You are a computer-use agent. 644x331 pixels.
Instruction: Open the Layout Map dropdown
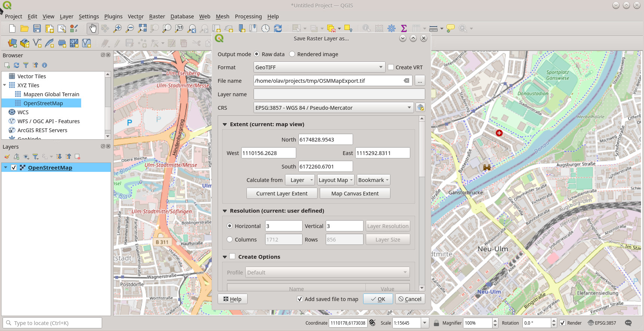(335, 180)
